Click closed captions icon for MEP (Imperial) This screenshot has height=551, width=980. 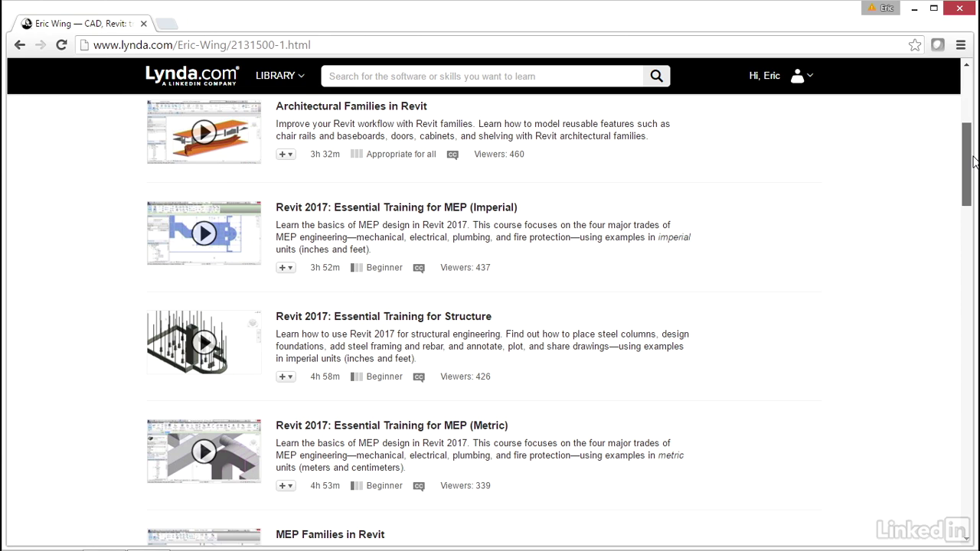click(419, 268)
